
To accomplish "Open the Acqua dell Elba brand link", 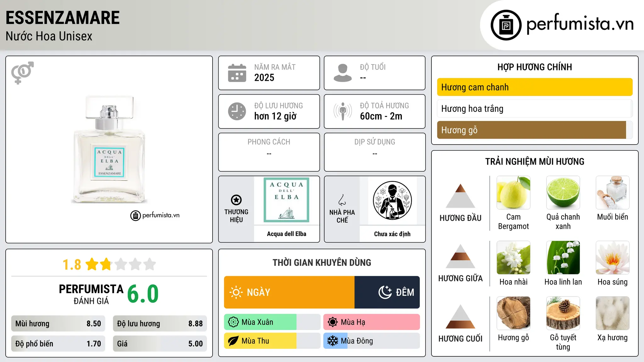I will pyautogui.click(x=286, y=234).
